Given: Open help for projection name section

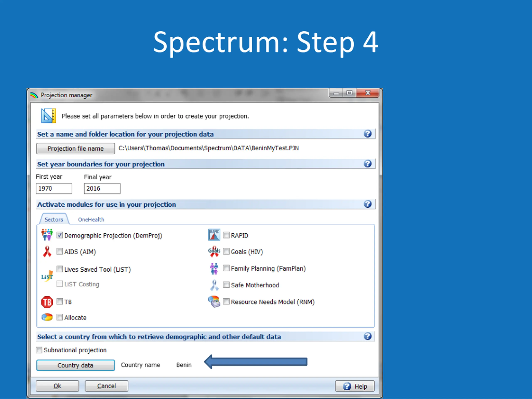Looking at the screenshot, I should tap(367, 134).
